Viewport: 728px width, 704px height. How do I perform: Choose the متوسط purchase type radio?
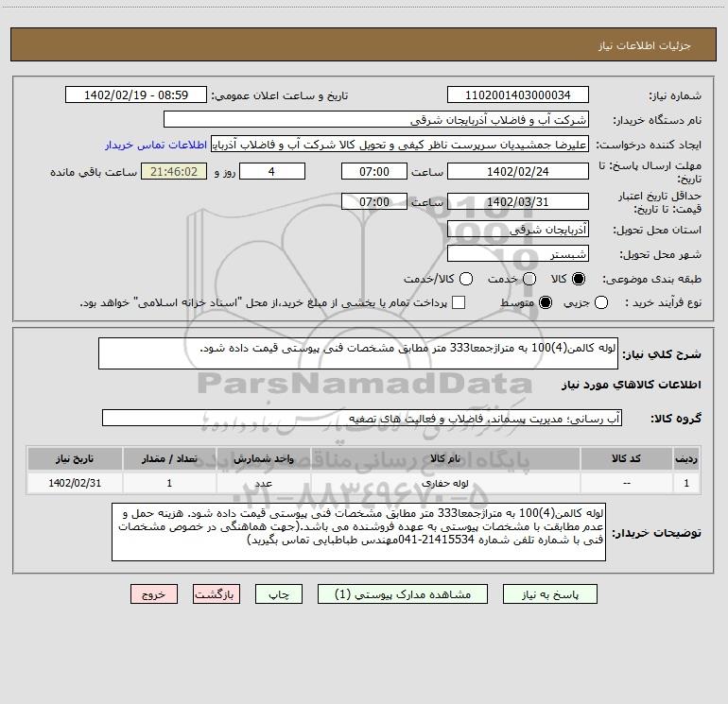(546, 302)
